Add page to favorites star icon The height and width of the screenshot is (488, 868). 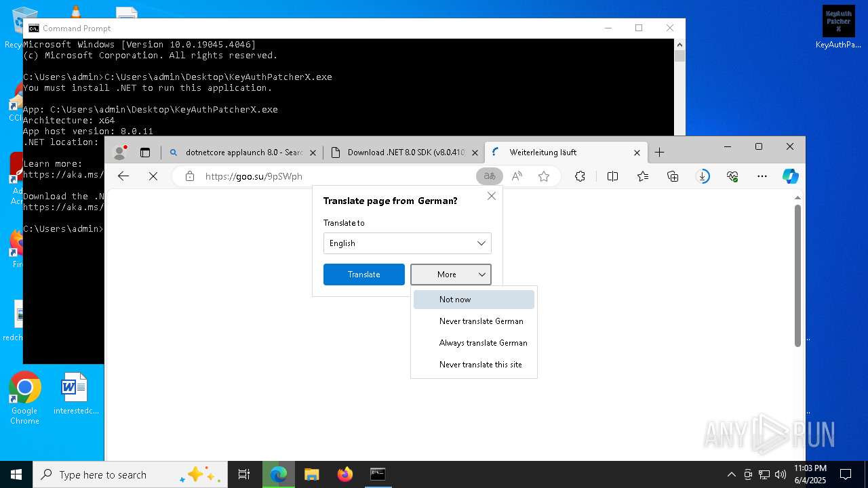tap(544, 176)
